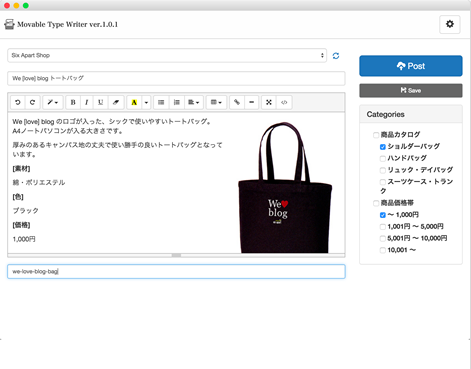Insert an unordered bullet list
Image resolution: width=471 pixels, height=369 pixels.
[x=161, y=102]
